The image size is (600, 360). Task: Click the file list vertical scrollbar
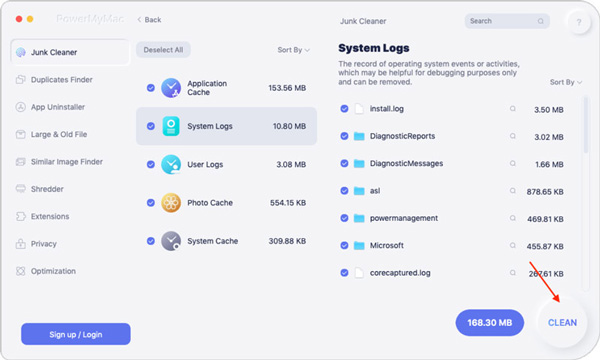click(585, 125)
